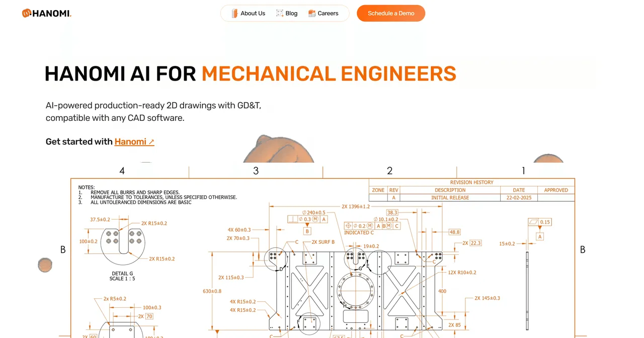
Task: Click the 37.5±0.2 dimension in Detail G
Action: pyautogui.click(x=101, y=220)
